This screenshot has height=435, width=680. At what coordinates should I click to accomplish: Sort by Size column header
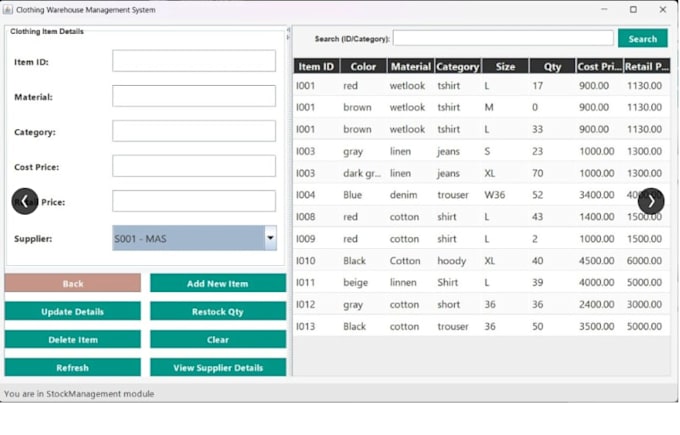click(x=505, y=66)
